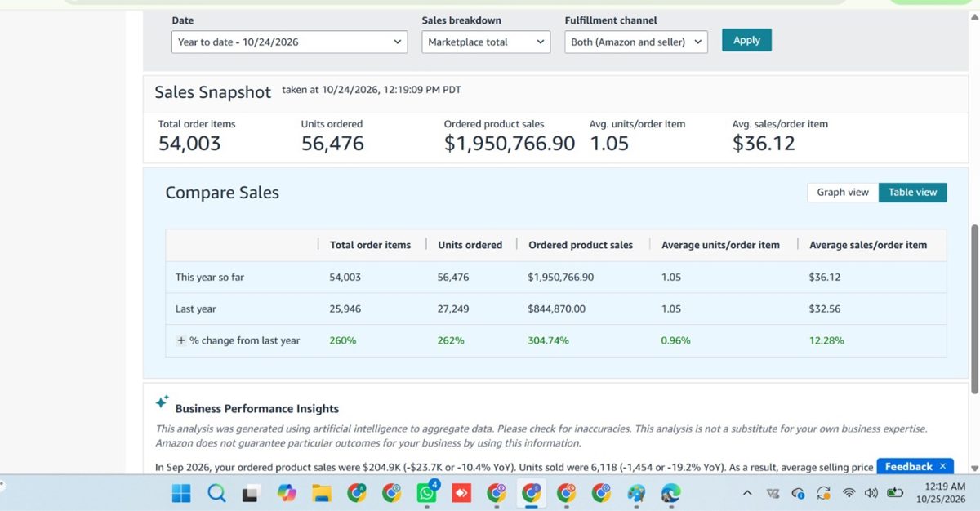This screenshot has height=511, width=980.
Task: Select the This year so far row label
Action: tap(210, 277)
